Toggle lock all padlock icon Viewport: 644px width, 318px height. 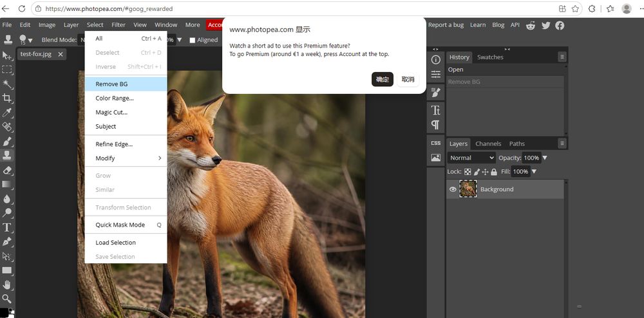(x=494, y=172)
